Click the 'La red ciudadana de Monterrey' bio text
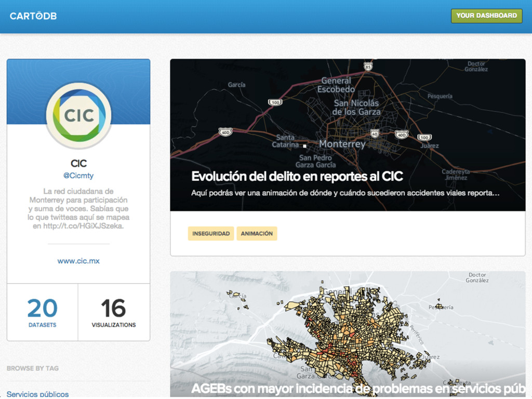Viewport: 532px width, 399px height. (x=78, y=208)
